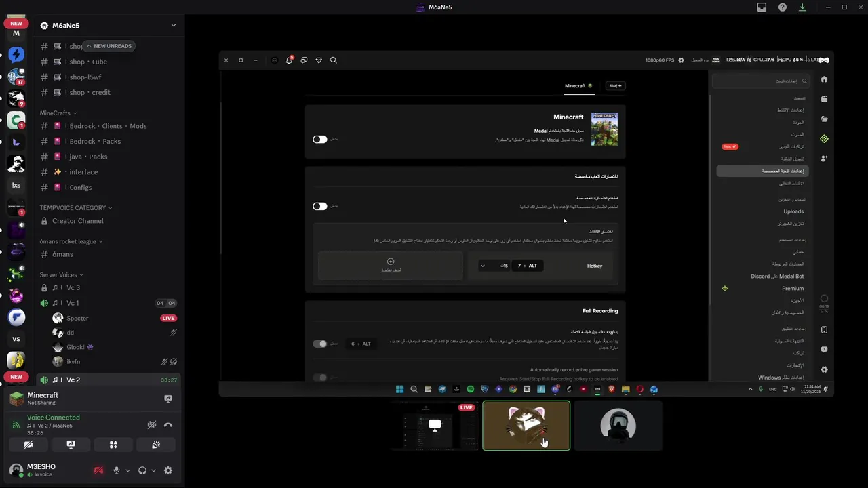
Task: Open Discord help question mark icon
Action: pos(783,7)
